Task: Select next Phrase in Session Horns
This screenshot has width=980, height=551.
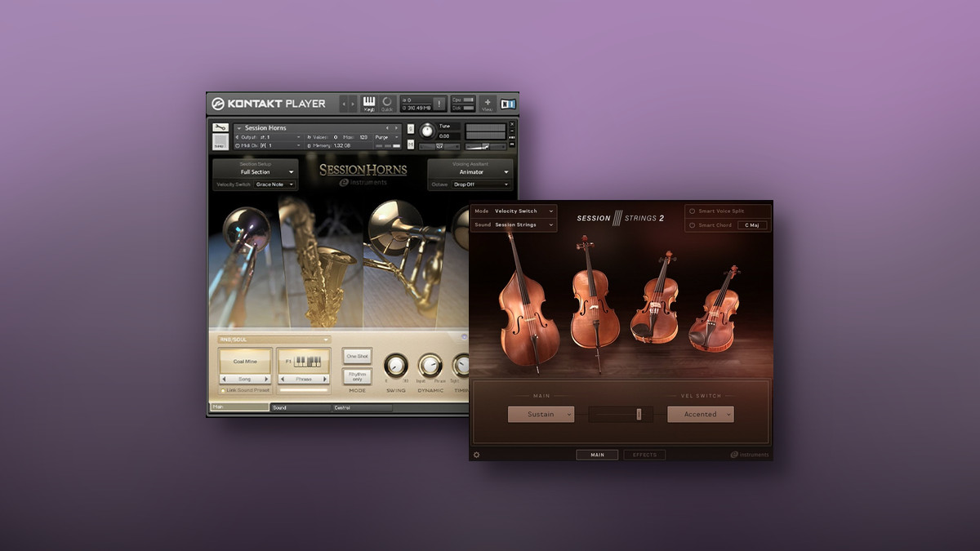Action: [x=325, y=380]
